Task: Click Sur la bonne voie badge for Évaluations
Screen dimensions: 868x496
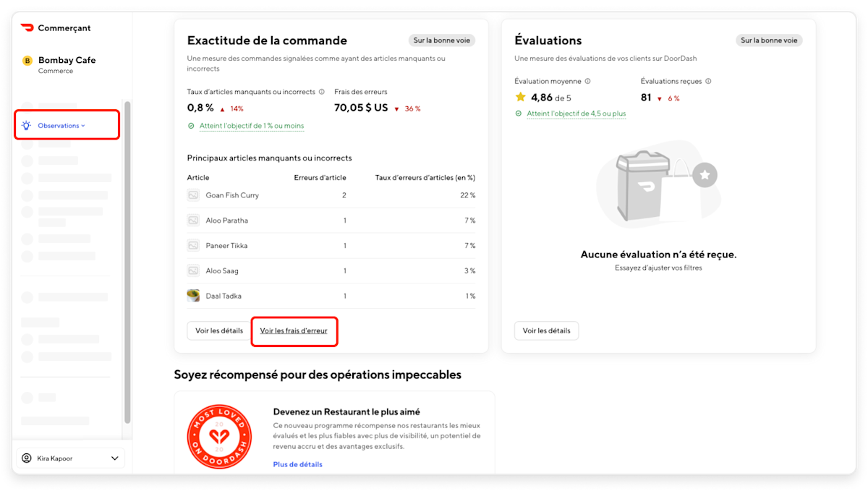Action: point(770,40)
